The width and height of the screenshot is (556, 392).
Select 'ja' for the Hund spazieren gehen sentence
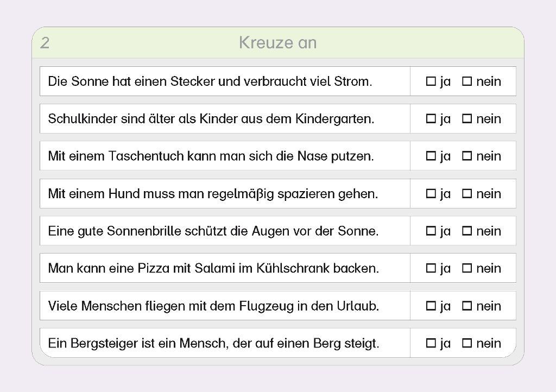click(x=431, y=194)
